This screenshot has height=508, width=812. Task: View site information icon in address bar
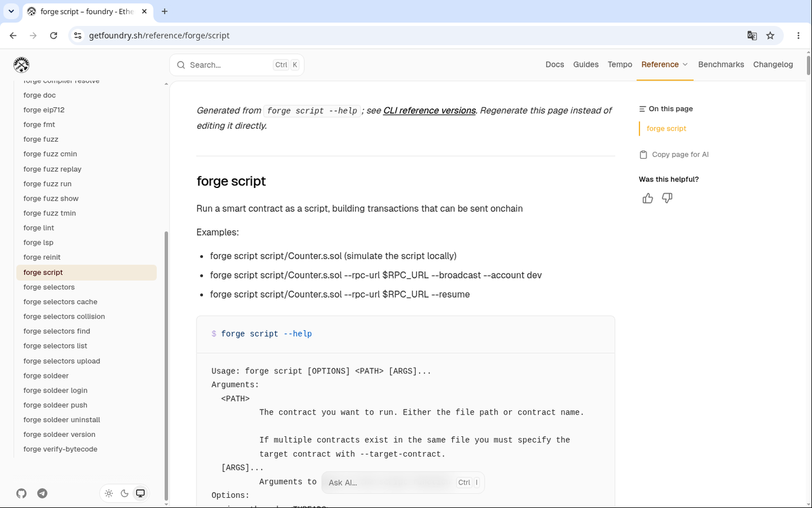[78, 36]
